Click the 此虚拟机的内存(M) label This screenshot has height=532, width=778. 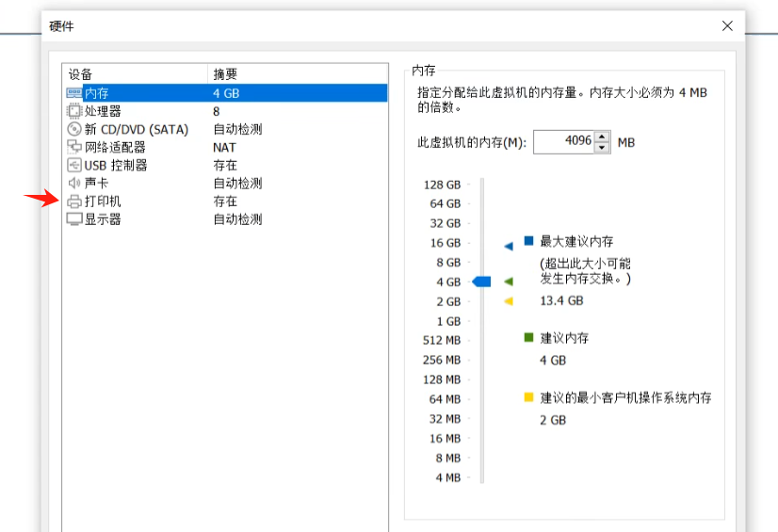point(472,143)
